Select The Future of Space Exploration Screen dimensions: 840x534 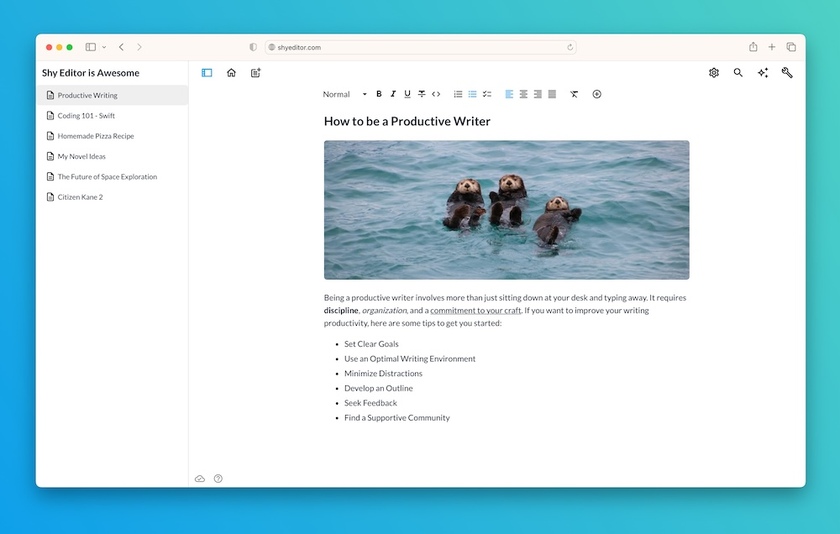tap(106, 177)
